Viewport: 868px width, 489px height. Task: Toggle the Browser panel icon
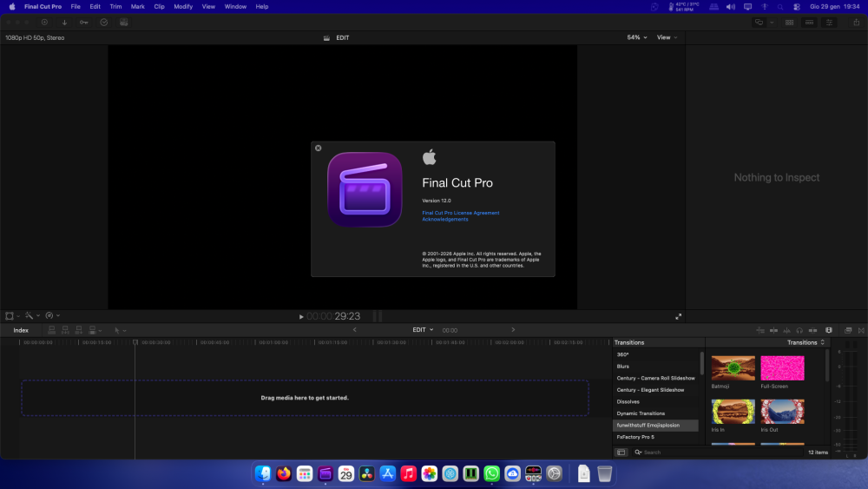pyautogui.click(x=789, y=23)
